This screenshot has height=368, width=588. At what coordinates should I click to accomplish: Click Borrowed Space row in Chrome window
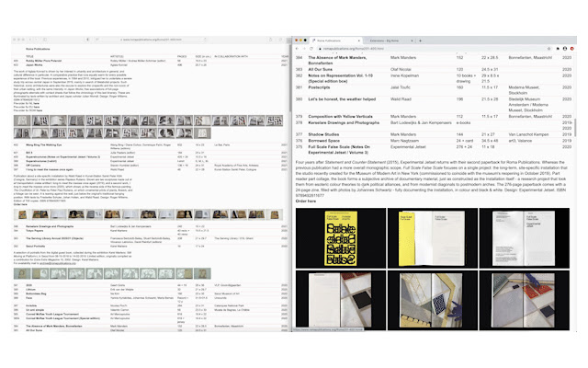tap(433, 141)
